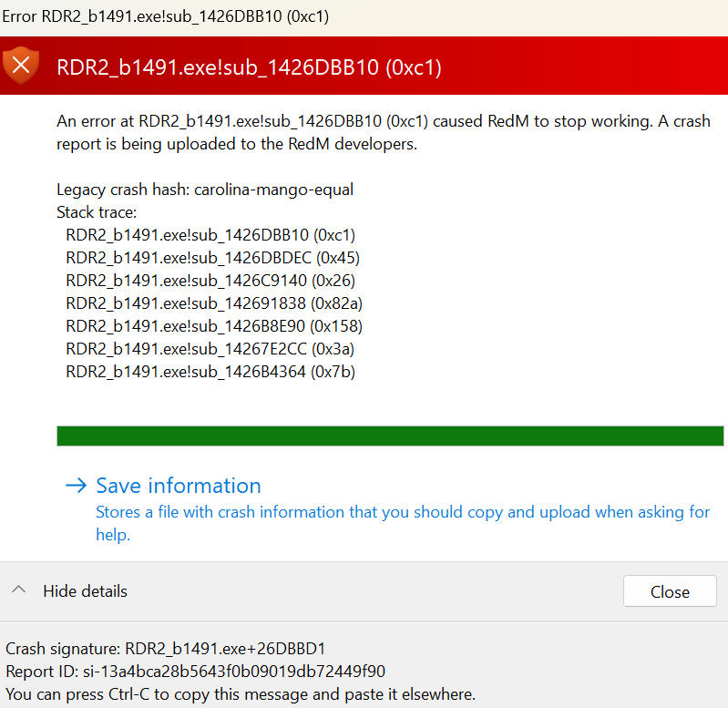
Task: Click the "Stores a file with crash information" description
Action: (x=403, y=523)
